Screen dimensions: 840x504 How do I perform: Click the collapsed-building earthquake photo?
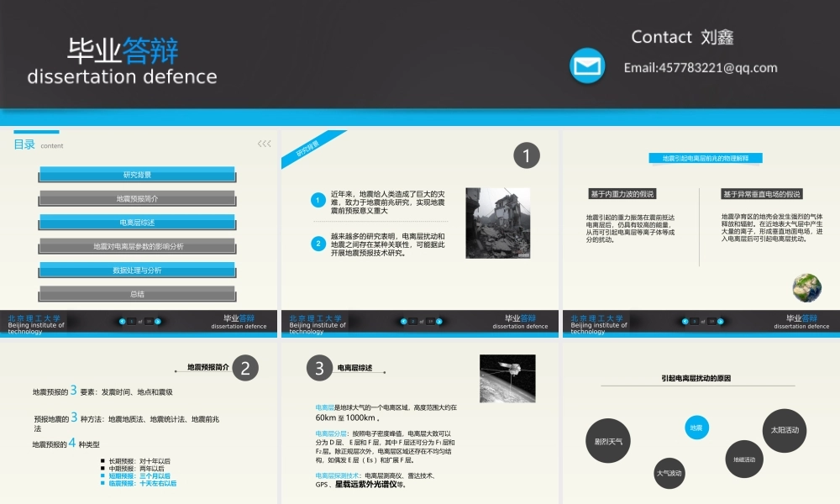497,223
